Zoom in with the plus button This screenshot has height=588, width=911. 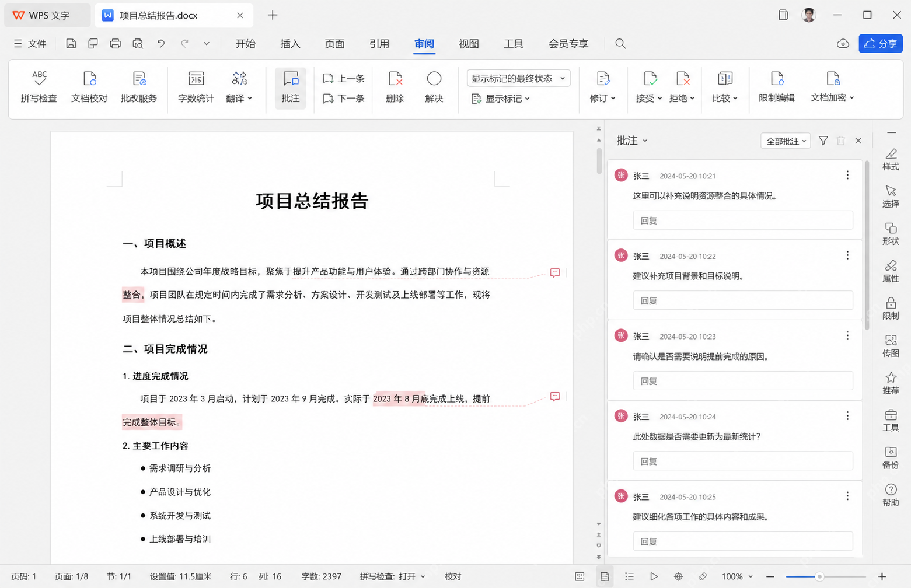(x=882, y=576)
